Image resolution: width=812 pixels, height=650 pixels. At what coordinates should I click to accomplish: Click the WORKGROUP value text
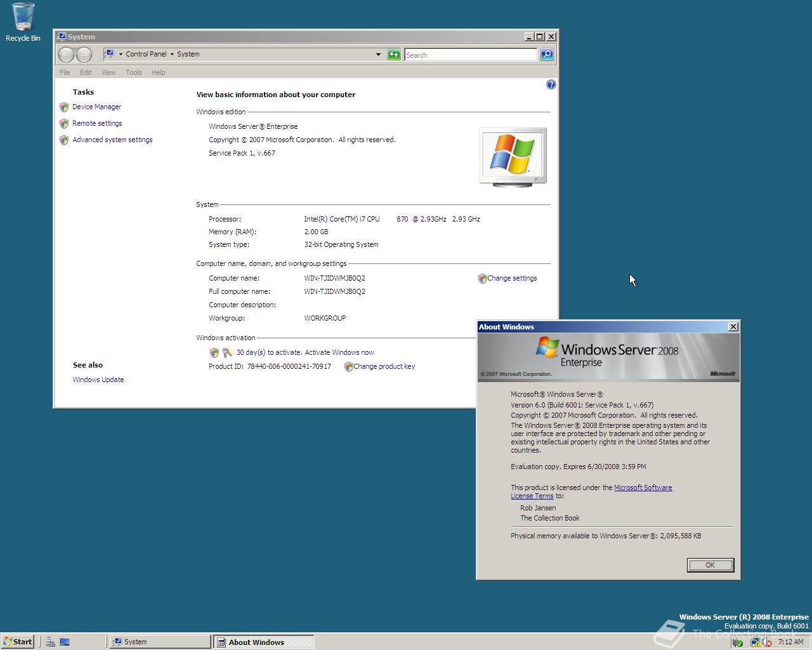coord(325,319)
